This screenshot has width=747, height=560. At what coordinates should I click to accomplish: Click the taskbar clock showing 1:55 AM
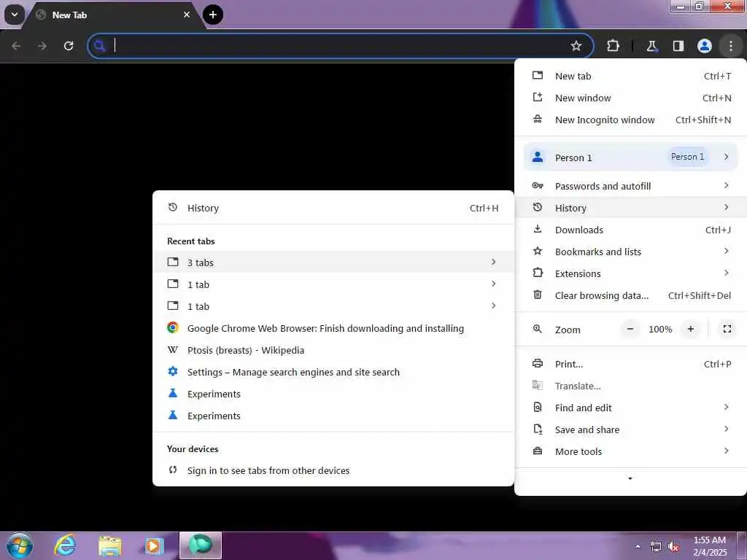(x=710, y=546)
